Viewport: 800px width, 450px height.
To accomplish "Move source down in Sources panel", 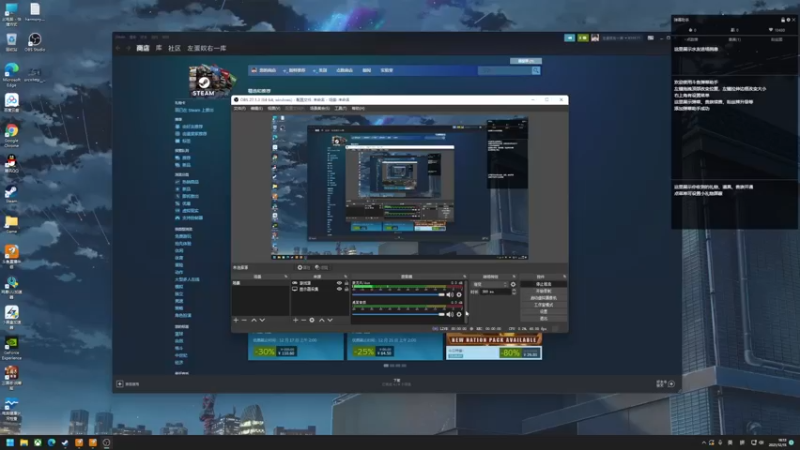I will tap(330, 320).
